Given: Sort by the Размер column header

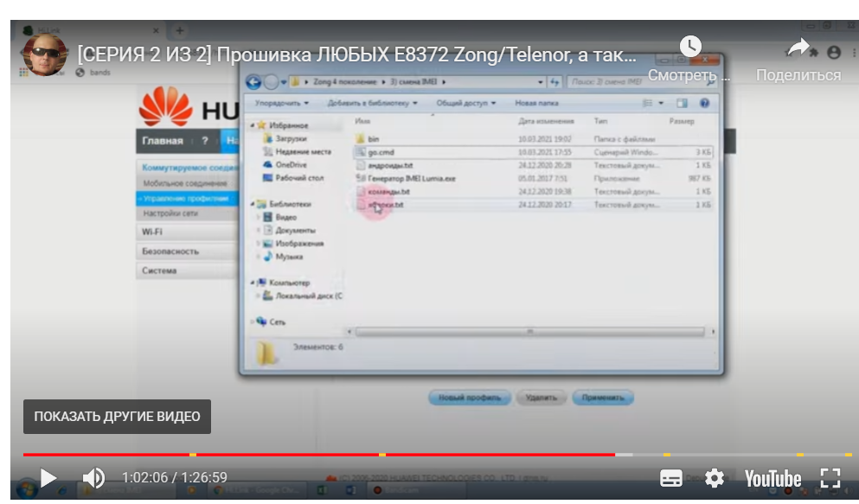Looking at the screenshot, I should [682, 121].
